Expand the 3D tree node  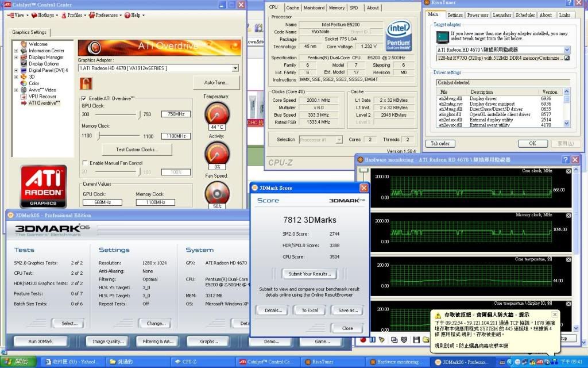(x=16, y=76)
